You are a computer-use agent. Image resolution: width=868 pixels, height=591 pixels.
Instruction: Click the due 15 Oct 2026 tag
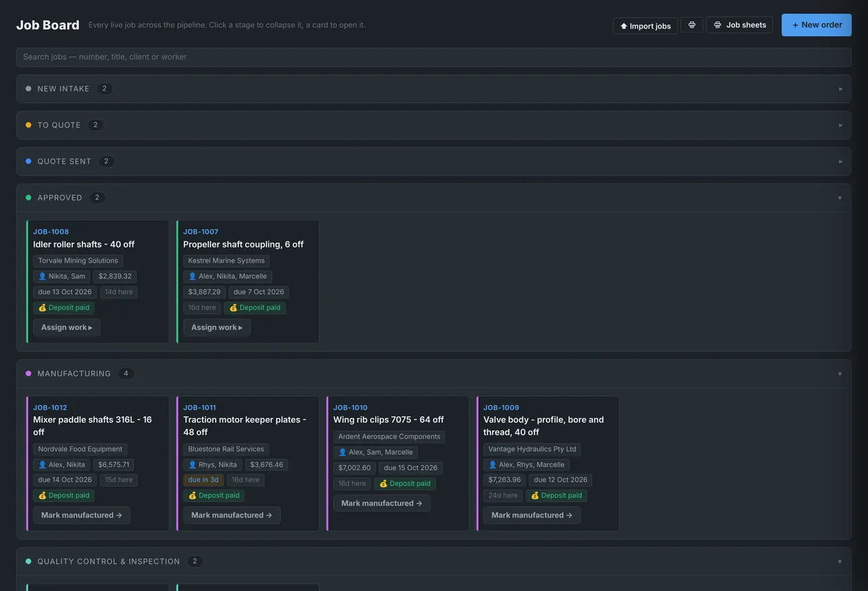411,468
